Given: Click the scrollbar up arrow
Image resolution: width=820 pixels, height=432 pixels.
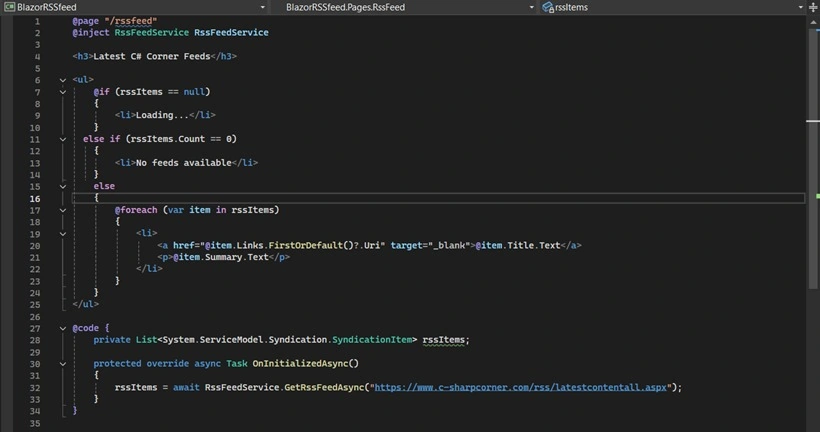Looking at the screenshot, I should pyautogui.click(x=813, y=22).
